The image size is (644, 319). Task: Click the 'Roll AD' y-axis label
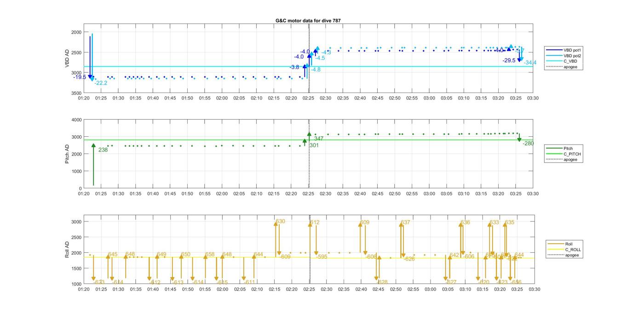pos(67,249)
